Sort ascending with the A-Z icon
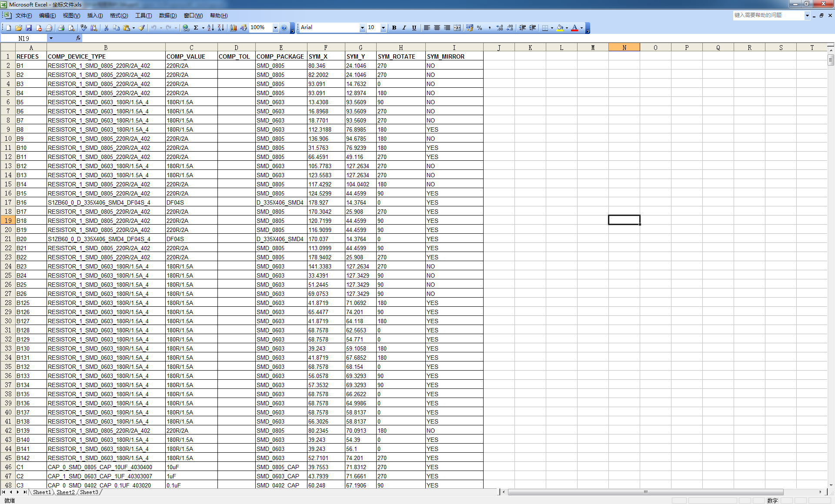The height and width of the screenshot is (504, 835). coord(210,28)
